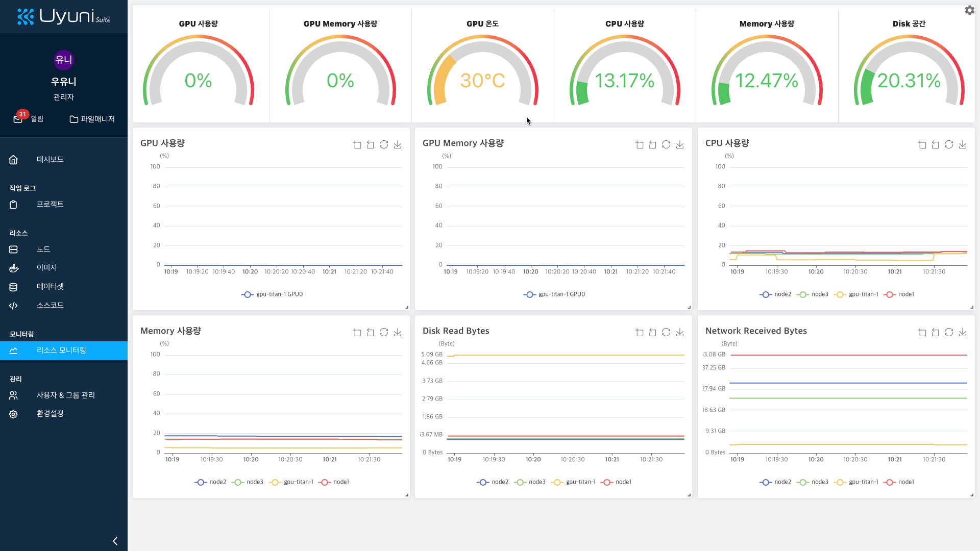Viewport: 980px width, 551px height.
Task: Click the 환경설정 gear icon
Action: tap(13, 414)
